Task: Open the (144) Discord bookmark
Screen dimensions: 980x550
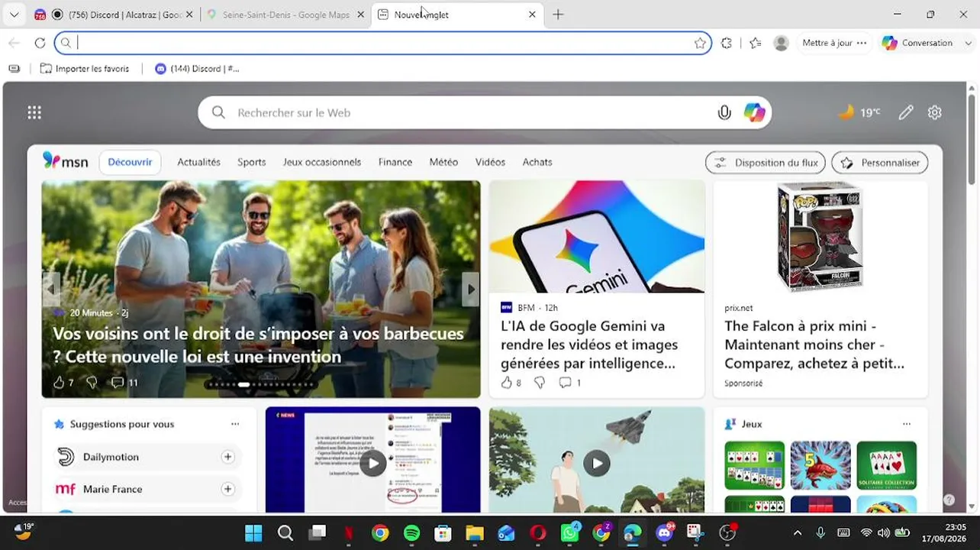Action: 197,69
